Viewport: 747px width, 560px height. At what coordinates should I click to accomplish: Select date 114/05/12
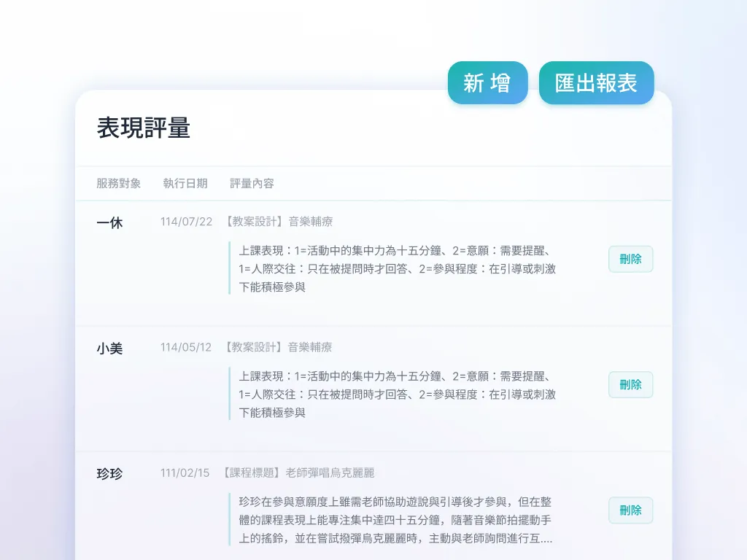pos(186,348)
